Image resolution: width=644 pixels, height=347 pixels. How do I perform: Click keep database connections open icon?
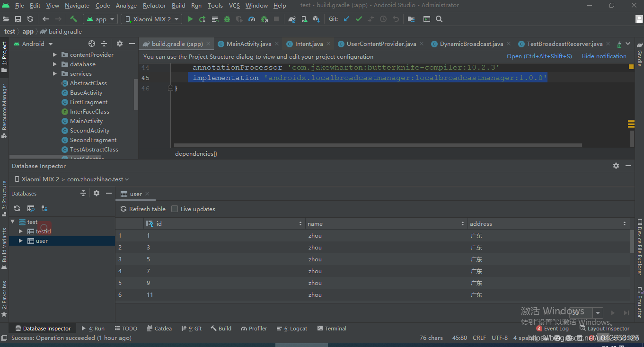(x=44, y=208)
